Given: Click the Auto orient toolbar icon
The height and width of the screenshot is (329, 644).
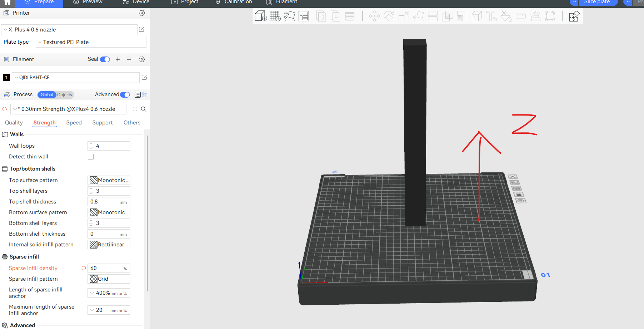Looking at the screenshot, I should (289, 16).
